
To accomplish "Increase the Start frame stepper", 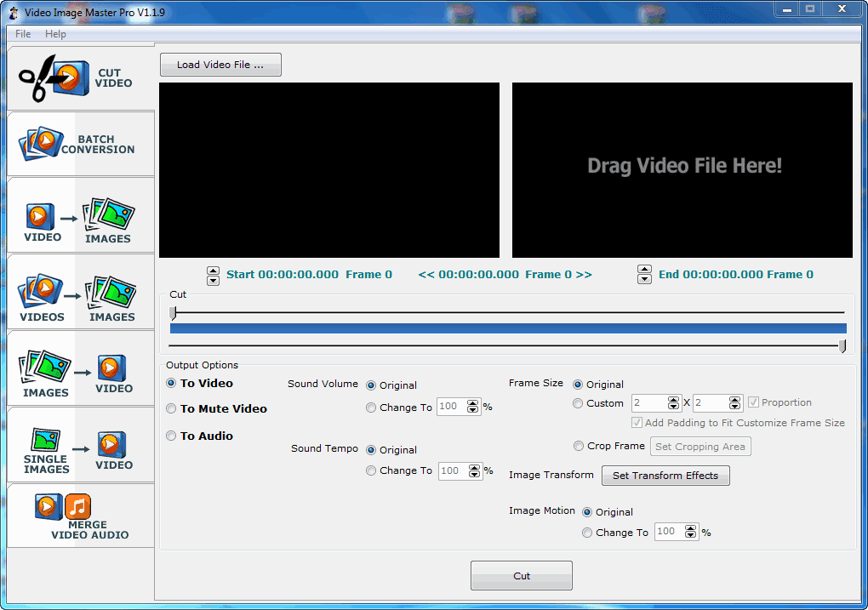I will pos(213,270).
